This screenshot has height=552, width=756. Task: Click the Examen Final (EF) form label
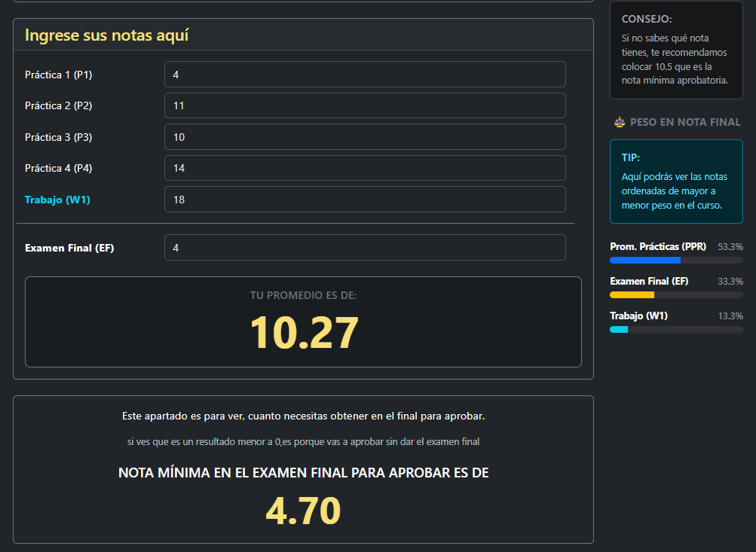(69, 248)
